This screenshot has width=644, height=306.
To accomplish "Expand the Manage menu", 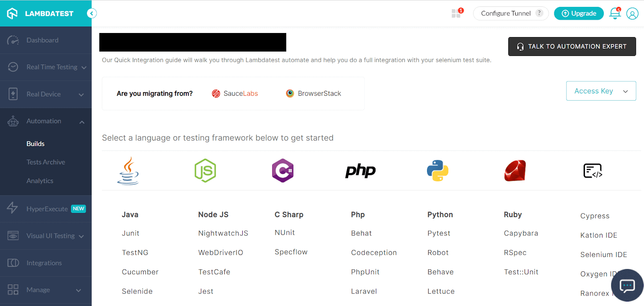I will tap(38, 289).
